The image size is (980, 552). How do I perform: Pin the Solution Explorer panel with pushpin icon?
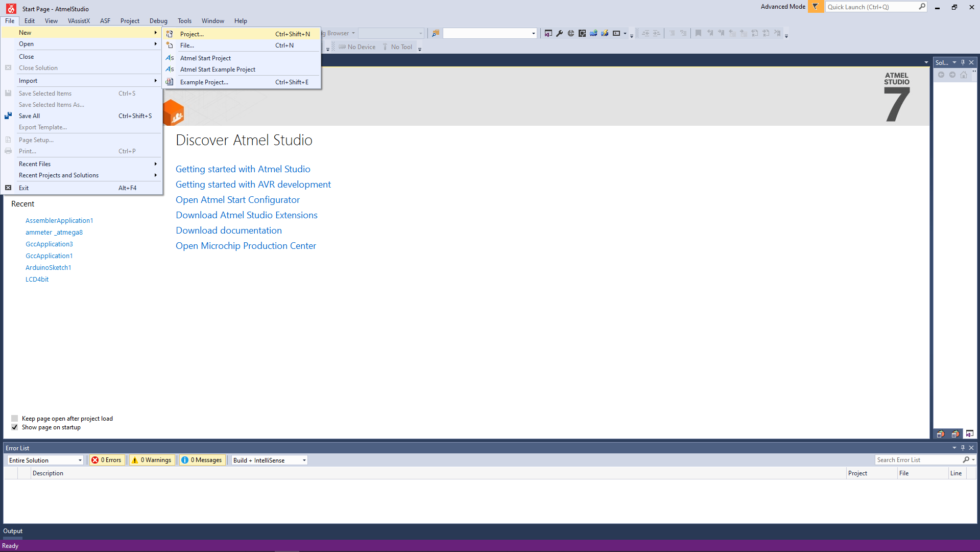tap(963, 62)
